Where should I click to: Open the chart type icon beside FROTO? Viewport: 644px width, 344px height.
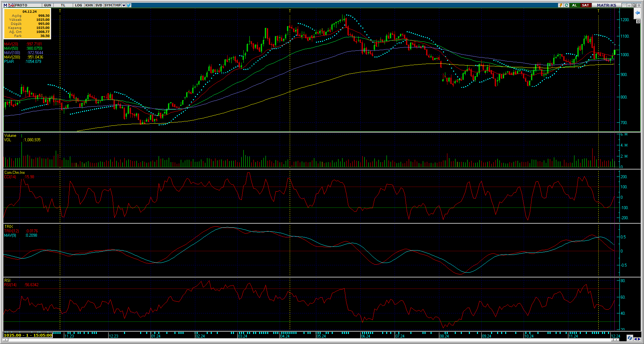[x=12, y=5]
